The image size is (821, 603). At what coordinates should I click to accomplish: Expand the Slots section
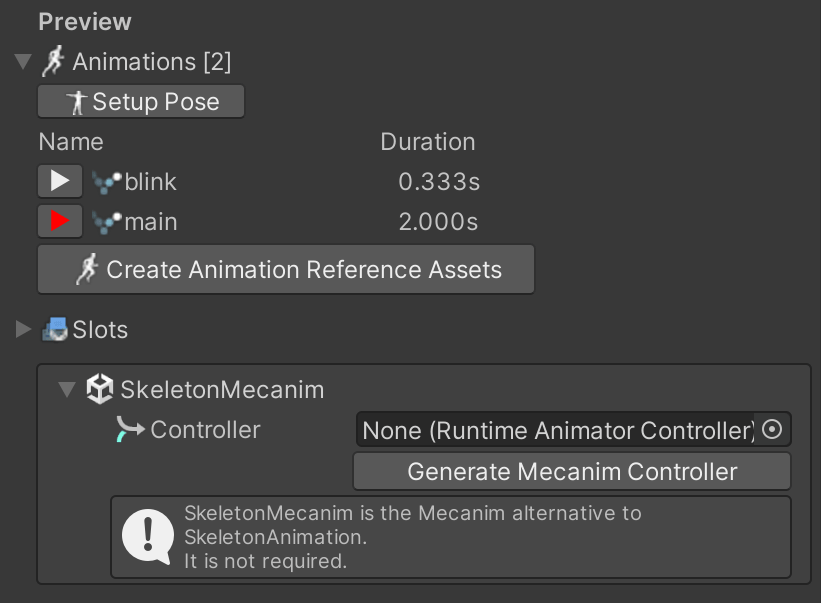pyautogui.click(x=23, y=329)
